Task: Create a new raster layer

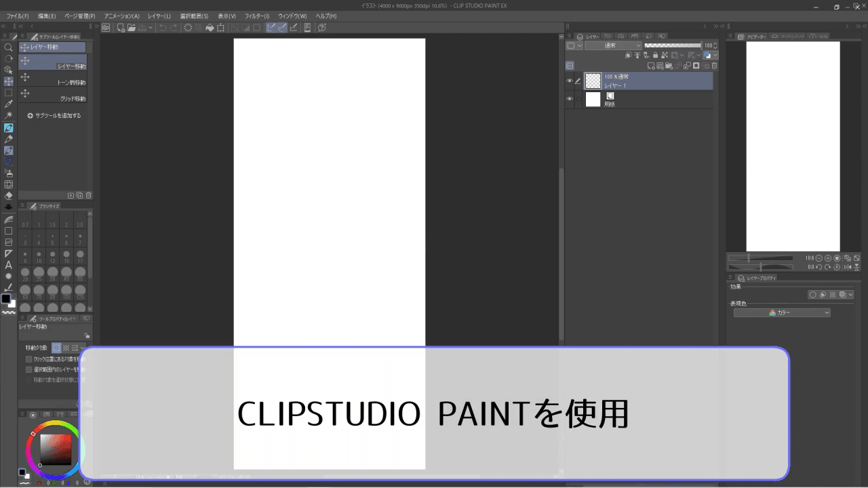Action: (652, 66)
